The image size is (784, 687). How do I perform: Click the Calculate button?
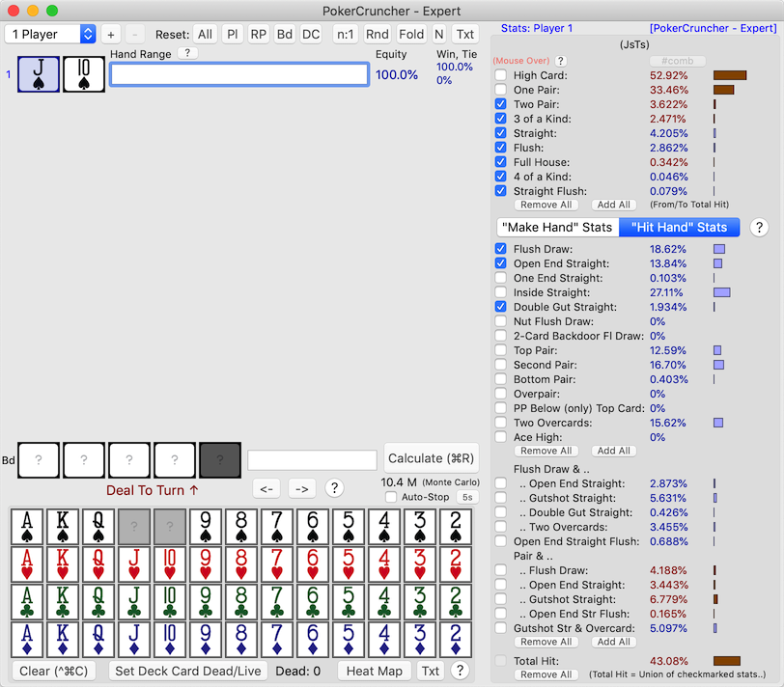[x=431, y=458]
